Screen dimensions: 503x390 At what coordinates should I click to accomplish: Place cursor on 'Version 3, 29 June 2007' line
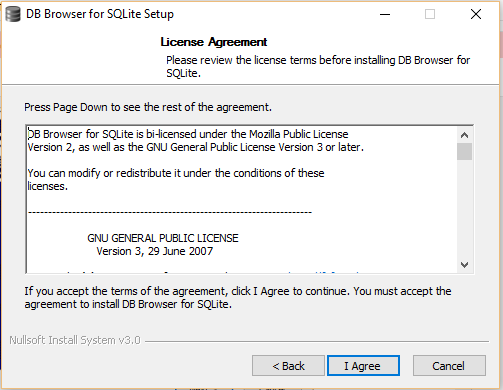[x=154, y=251]
